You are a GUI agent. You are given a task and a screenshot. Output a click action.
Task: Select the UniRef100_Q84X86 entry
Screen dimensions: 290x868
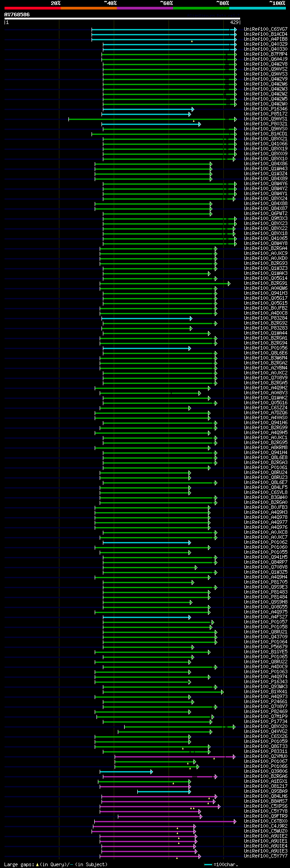point(266,163)
